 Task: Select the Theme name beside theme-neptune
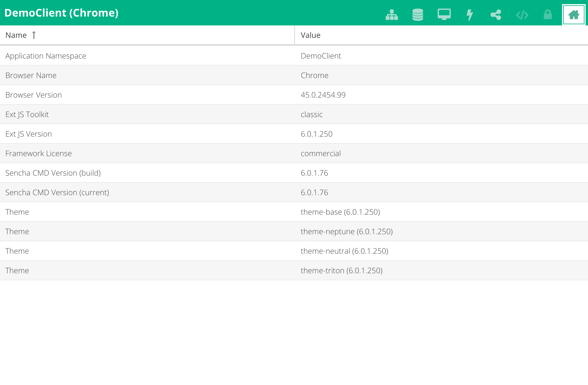pos(17,232)
